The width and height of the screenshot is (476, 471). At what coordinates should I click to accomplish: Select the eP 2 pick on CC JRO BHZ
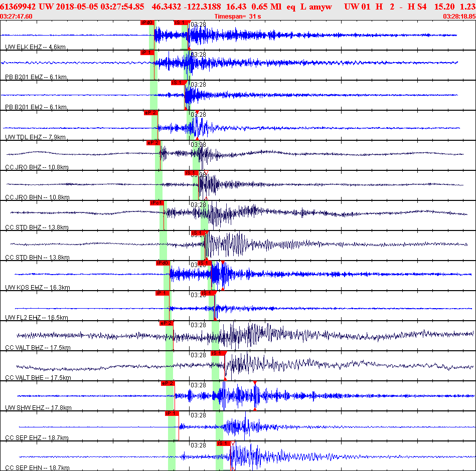pyautogui.click(x=153, y=143)
